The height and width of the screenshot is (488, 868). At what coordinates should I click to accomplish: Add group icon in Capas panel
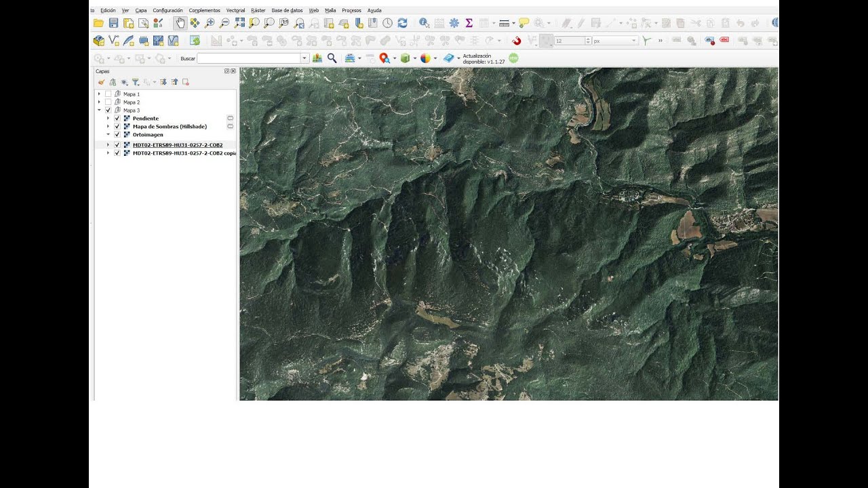pos(113,82)
